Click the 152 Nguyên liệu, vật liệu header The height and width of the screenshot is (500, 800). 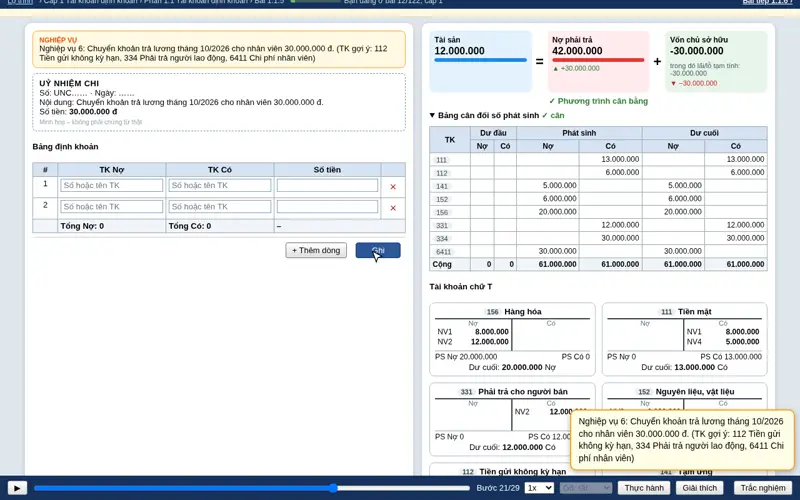(685, 392)
